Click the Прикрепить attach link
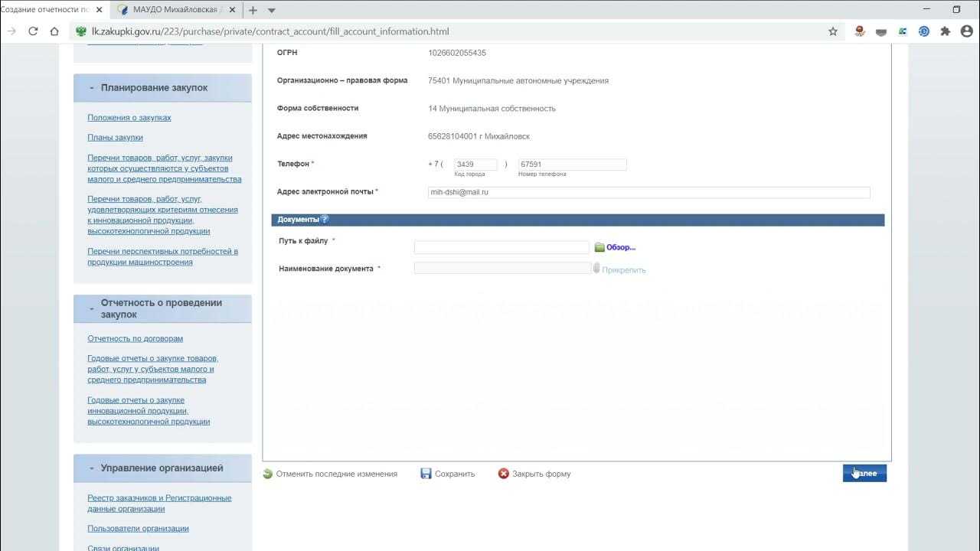The image size is (980, 551). point(624,270)
